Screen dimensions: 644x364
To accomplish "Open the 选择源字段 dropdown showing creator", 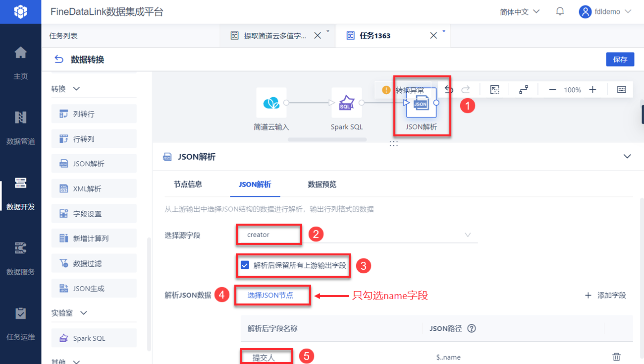I will click(x=357, y=235).
